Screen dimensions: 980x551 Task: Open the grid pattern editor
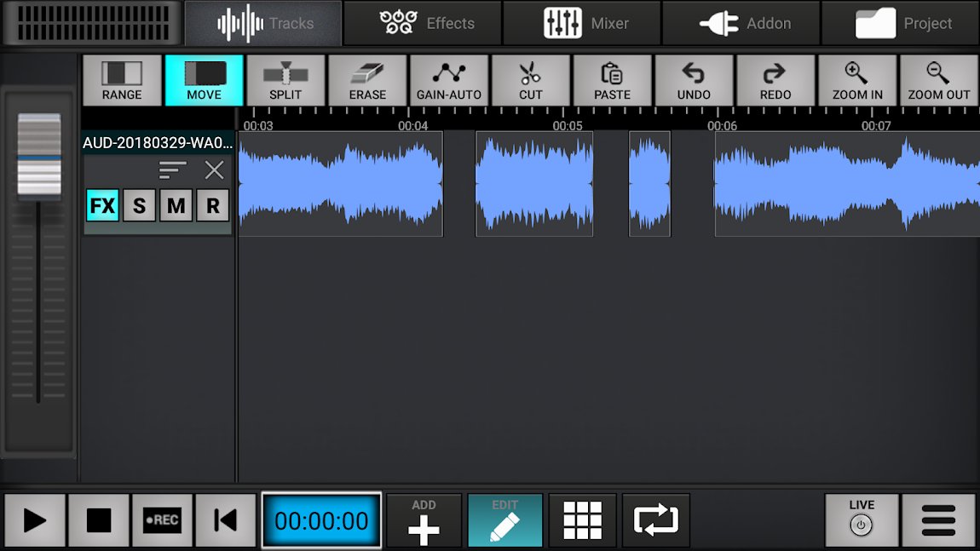point(582,519)
